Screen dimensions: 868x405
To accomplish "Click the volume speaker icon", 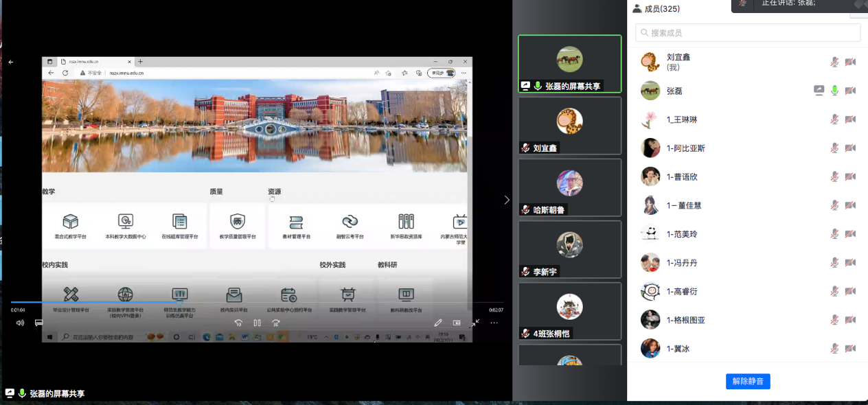I will pos(20,323).
